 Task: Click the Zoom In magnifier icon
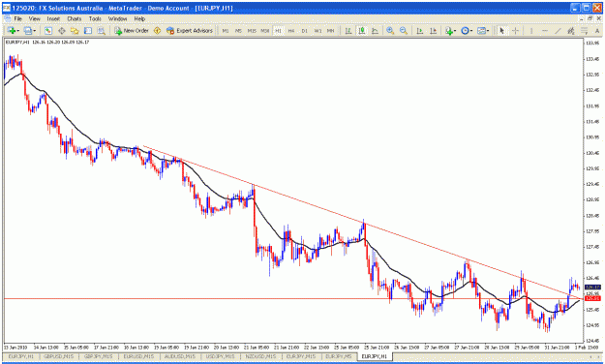click(390, 30)
